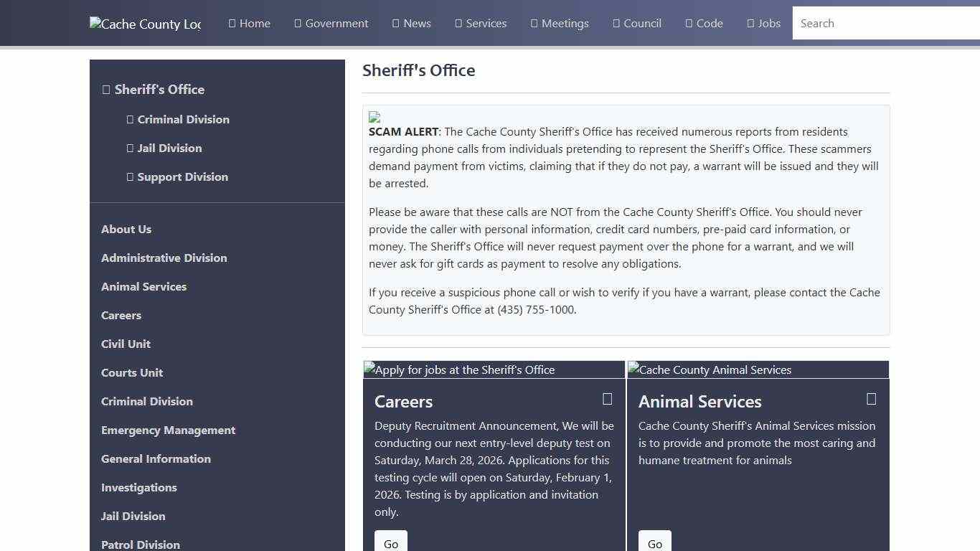Click the Home icon in the navigation bar
This screenshot has width=980, height=551.
[x=230, y=23]
